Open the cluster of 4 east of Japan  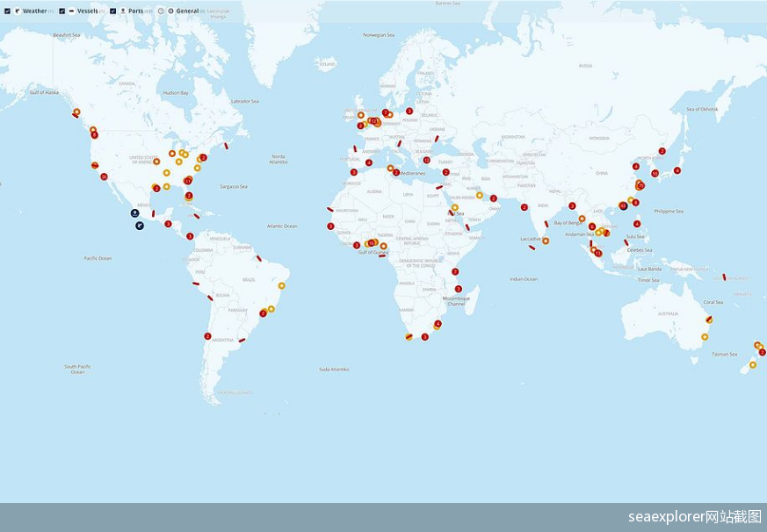tap(677, 170)
